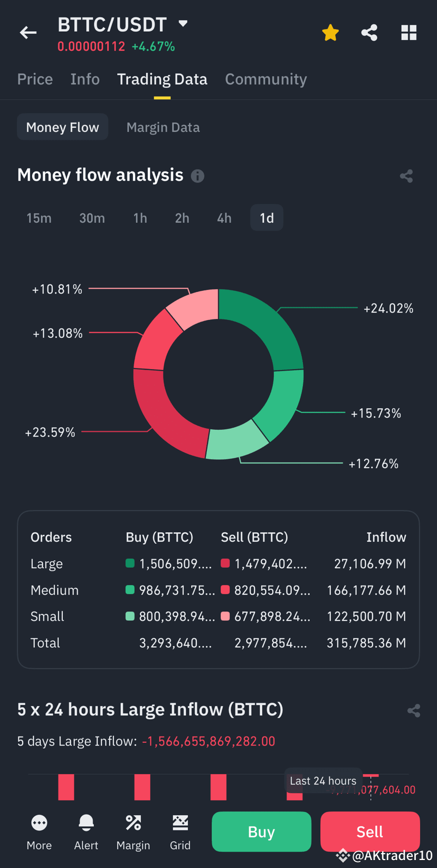The height and width of the screenshot is (868, 437).
Task: Go to the Community tab
Action: [x=266, y=79]
